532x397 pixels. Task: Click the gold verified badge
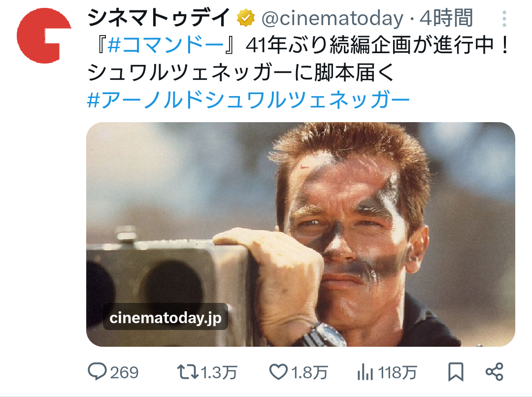(x=246, y=18)
